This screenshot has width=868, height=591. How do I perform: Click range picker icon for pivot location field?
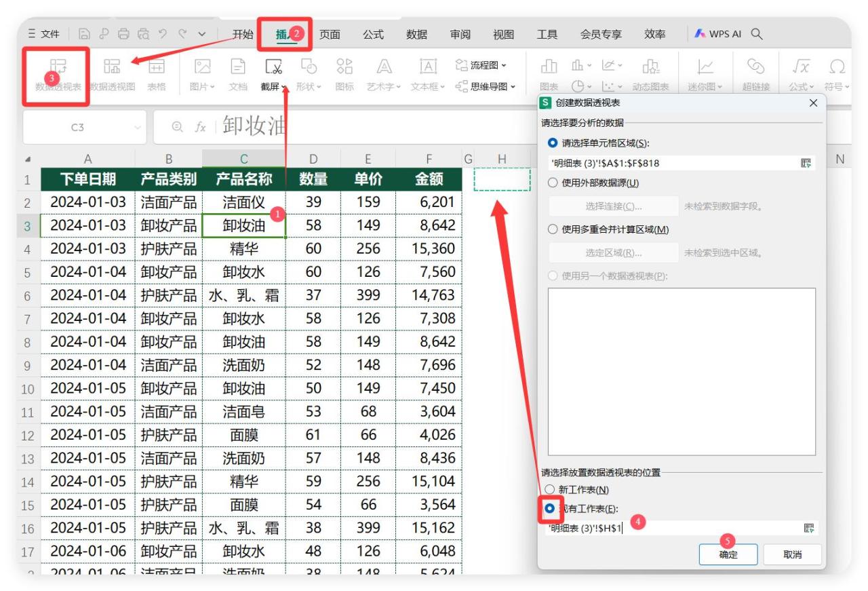point(808,527)
